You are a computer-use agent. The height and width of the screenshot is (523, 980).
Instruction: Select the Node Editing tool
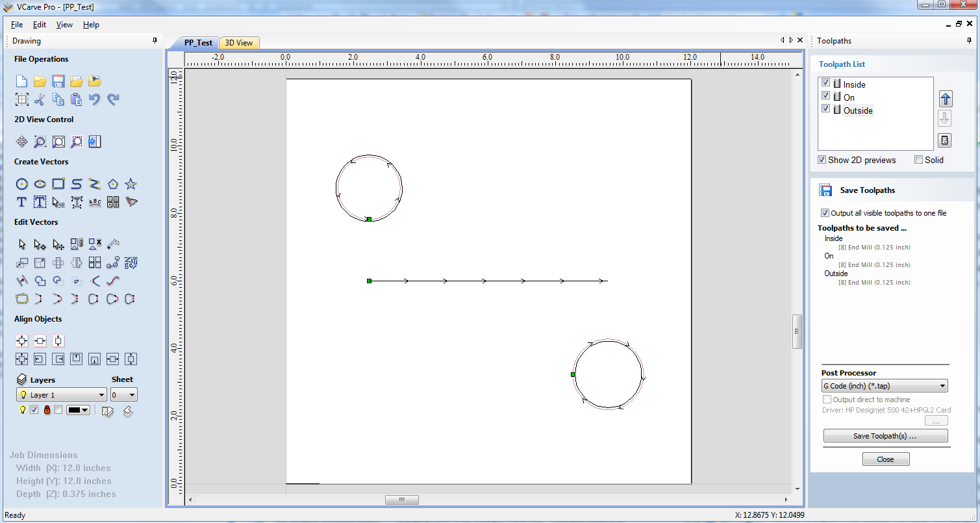[x=40, y=244]
